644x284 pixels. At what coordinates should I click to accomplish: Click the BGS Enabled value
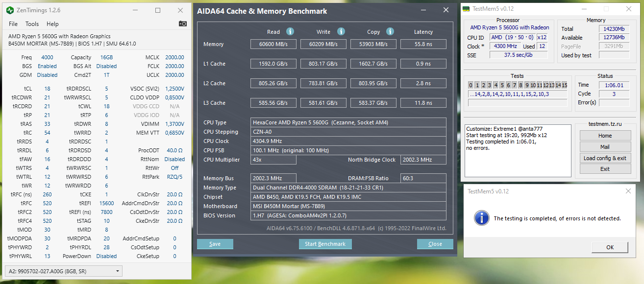[x=47, y=66]
